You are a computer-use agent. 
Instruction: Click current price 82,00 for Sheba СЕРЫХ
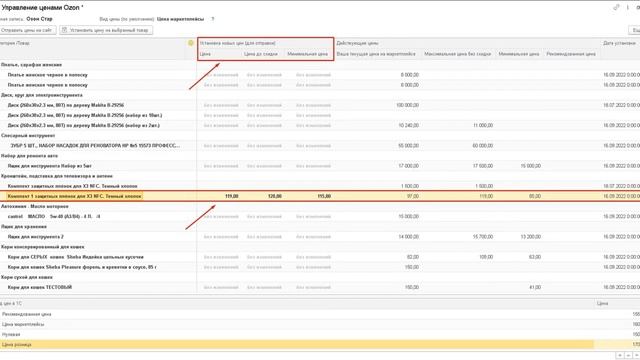coord(413,257)
